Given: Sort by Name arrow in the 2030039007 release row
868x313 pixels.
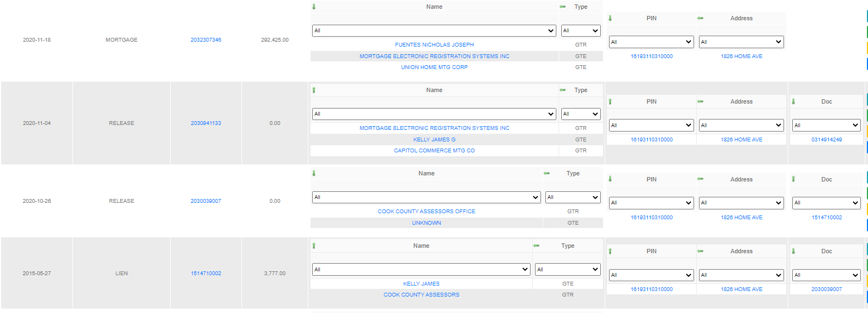Looking at the screenshot, I should coord(314,174).
